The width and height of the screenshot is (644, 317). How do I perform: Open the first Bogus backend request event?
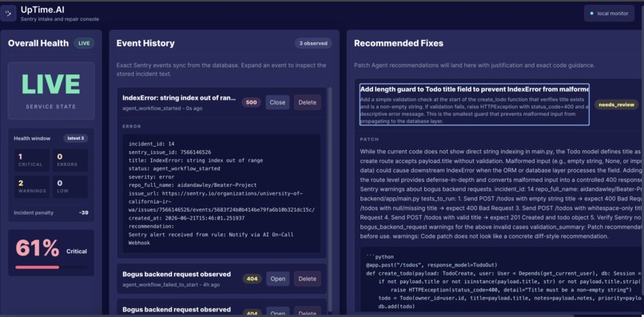pos(277,279)
